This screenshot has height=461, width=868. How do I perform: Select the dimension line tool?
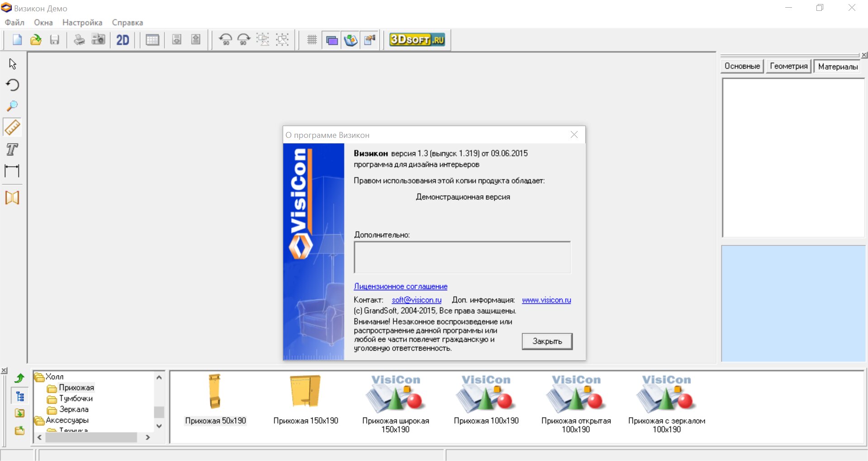[x=12, y=171]
